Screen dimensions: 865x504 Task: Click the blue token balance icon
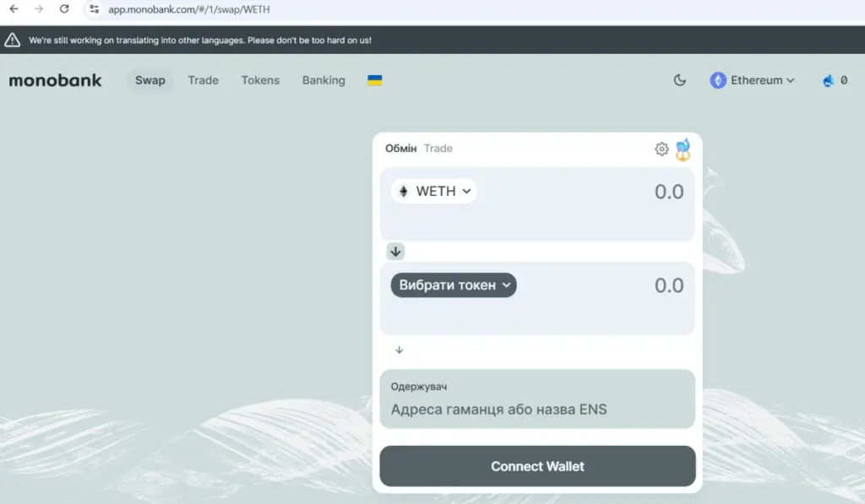pos(828,81)
